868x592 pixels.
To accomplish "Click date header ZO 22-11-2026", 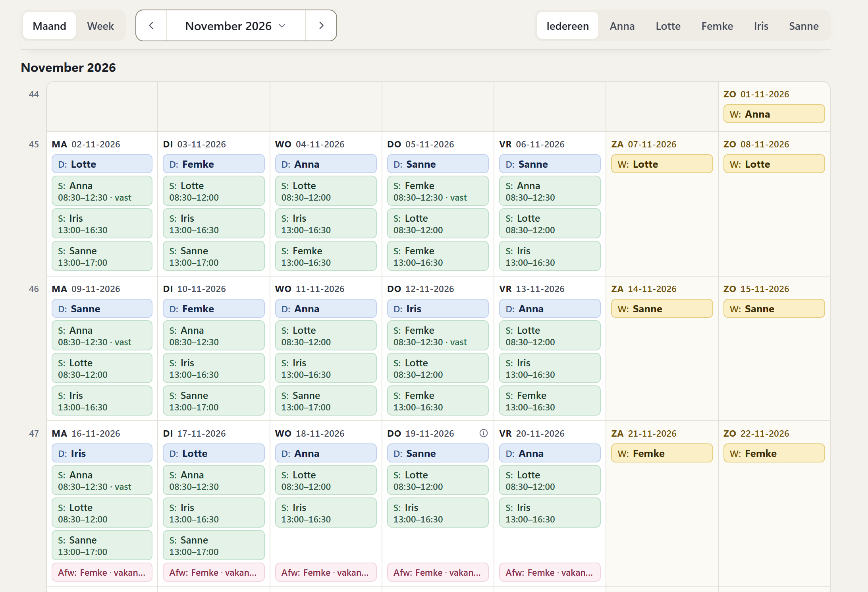I will 756,433.
